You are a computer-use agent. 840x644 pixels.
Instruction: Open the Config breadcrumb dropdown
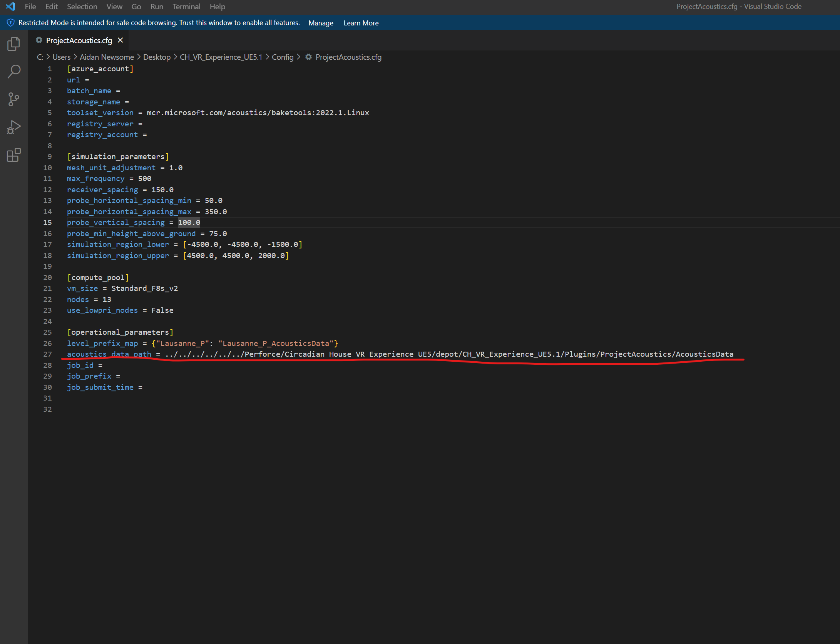(283, 57)
